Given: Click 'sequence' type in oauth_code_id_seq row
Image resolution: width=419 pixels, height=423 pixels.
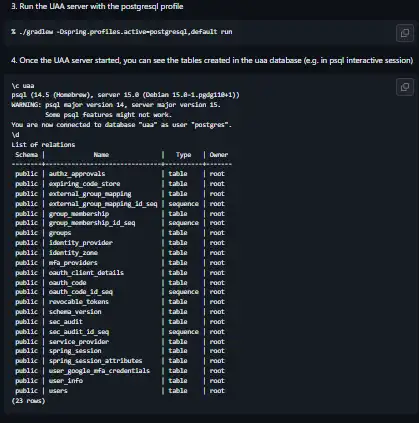Looking at the screenshot, I should [x=183, y=292].
